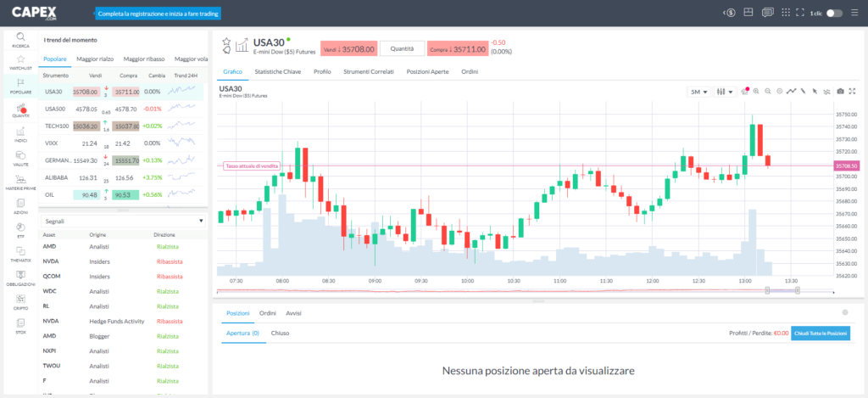Screen dimensions: 868x398
Task: Click Chiudi Tutte le Posizioni button
Action: [821, 334]
